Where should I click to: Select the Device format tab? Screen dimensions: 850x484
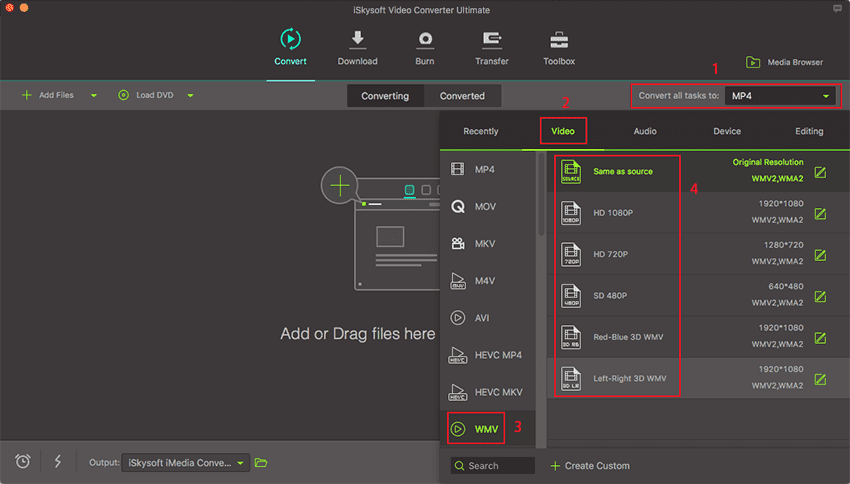pyautogui.click(x=727, y=131)
